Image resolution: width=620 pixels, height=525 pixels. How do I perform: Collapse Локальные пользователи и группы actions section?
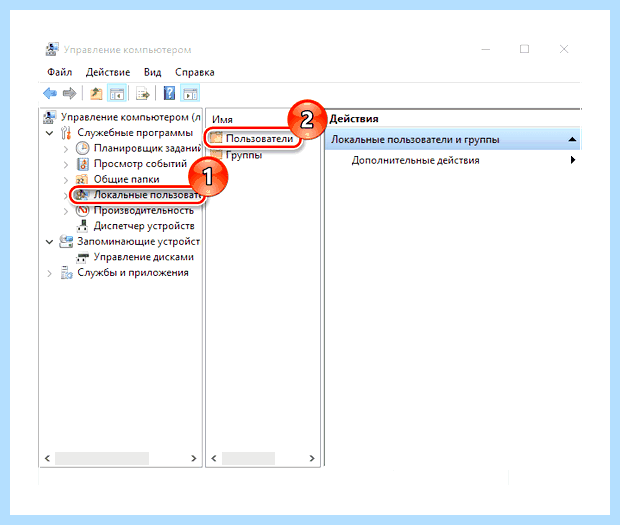tap(572, 139)
